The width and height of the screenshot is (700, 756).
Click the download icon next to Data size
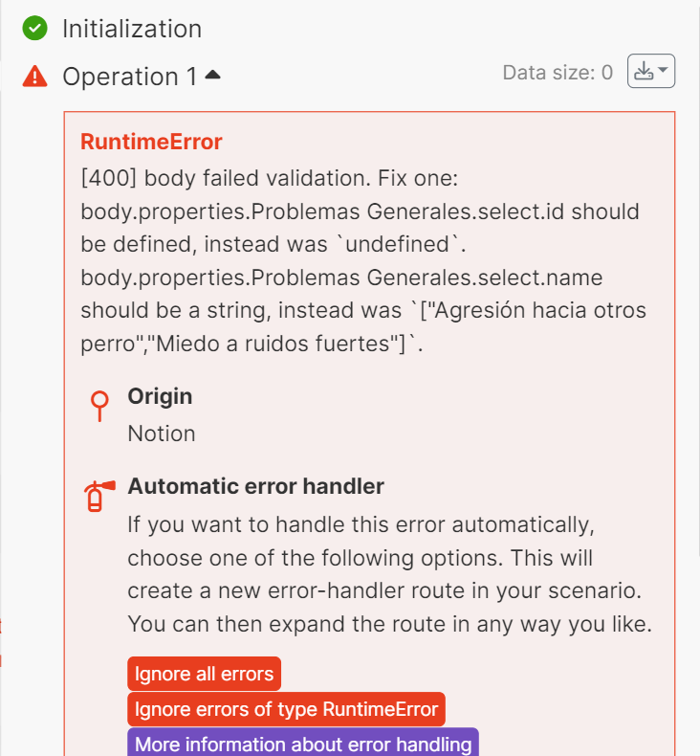(x=644, y=72)
